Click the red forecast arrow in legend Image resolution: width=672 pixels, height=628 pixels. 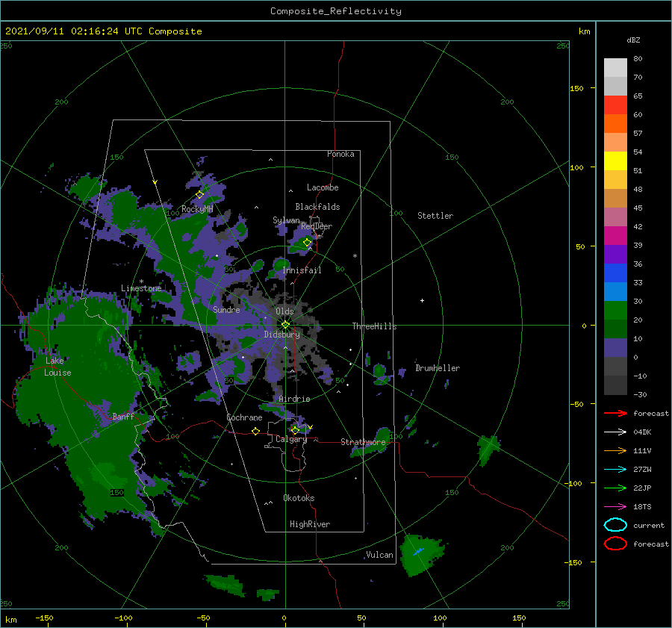(615, 413)
